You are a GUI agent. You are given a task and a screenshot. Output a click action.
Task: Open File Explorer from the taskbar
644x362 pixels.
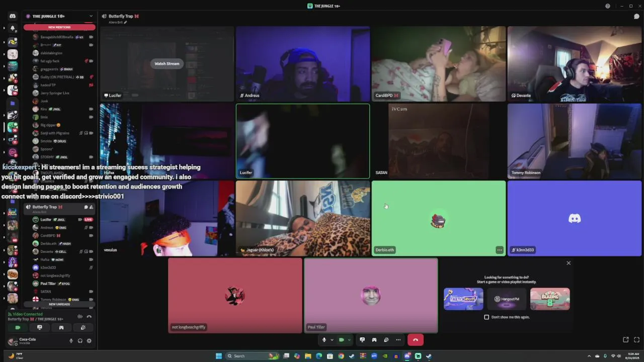click(x=308, y=356)
